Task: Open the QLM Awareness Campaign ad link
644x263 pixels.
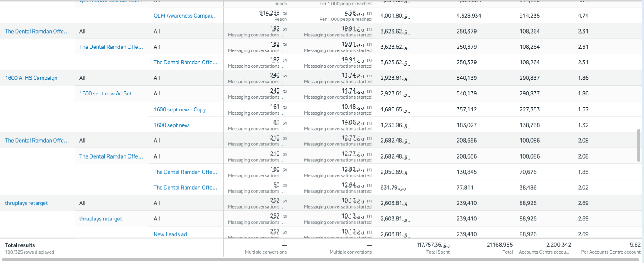Action: (185, 16)
